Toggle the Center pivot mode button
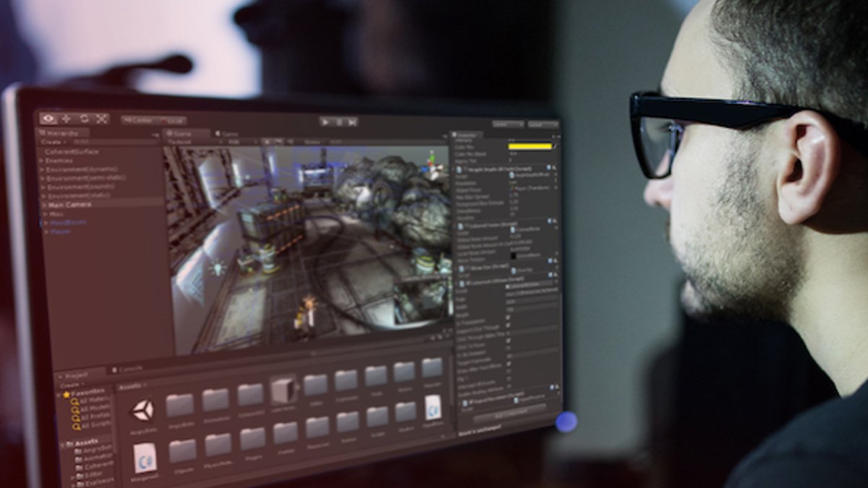The height and width of the screenshot is (488, 868). pyautogui.click(x=137, y=120)
